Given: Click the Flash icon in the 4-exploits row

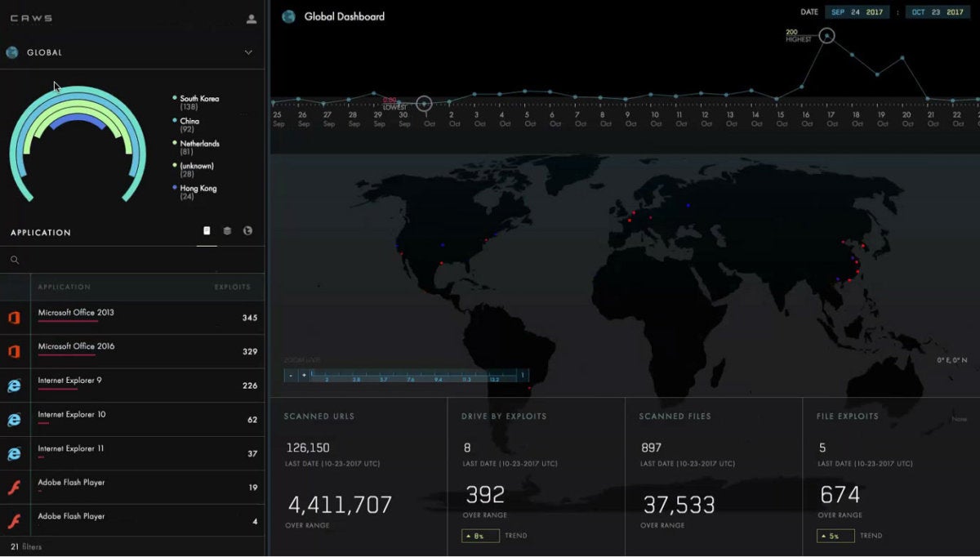Looking at the screenshot, I should click(14, 521).
